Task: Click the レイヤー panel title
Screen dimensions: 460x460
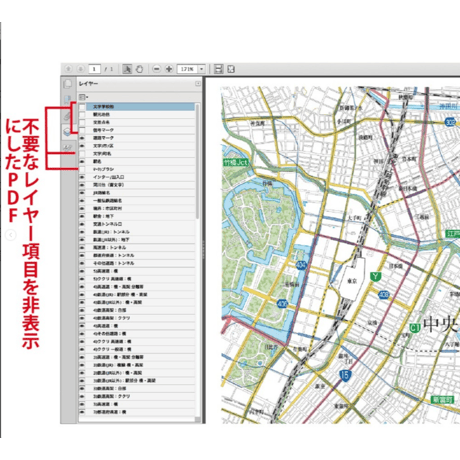Action: (88, 84)
